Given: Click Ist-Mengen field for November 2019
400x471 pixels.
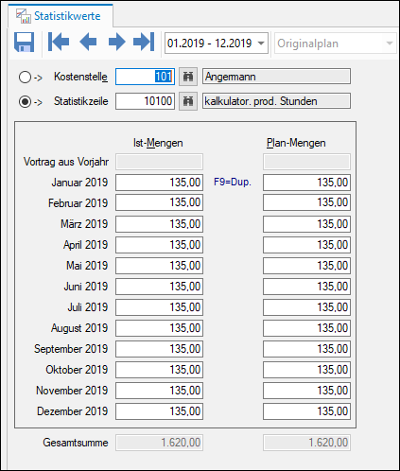Looking at the screenshot, I should click(x=159, y=390).
